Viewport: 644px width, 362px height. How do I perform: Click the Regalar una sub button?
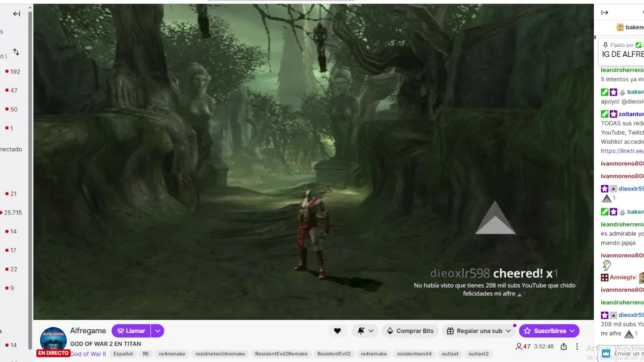(x=478, y=331)
